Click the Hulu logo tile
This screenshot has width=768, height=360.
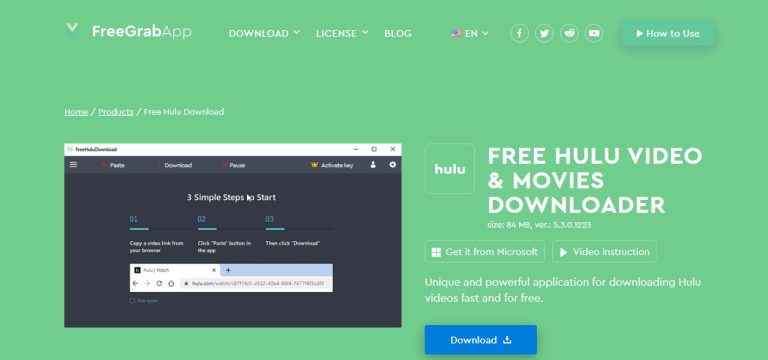pyautogui.click(x=450, y=168)
